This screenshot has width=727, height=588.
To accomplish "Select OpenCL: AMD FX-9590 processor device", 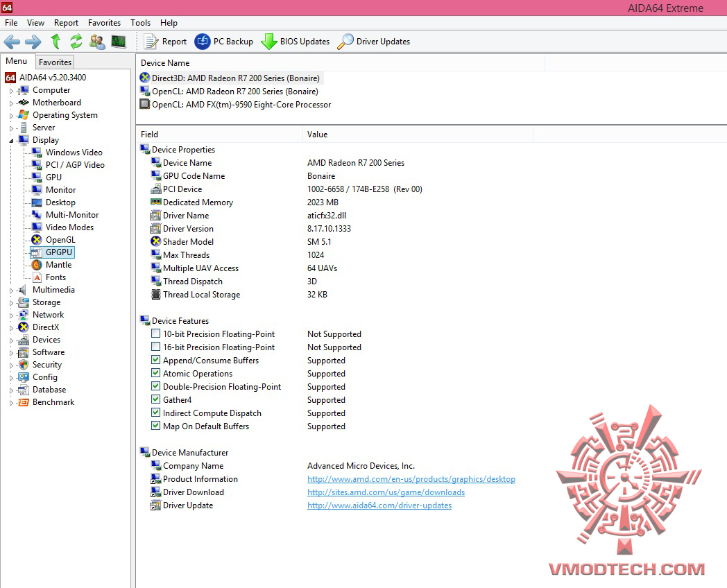I will coord(236,105).
